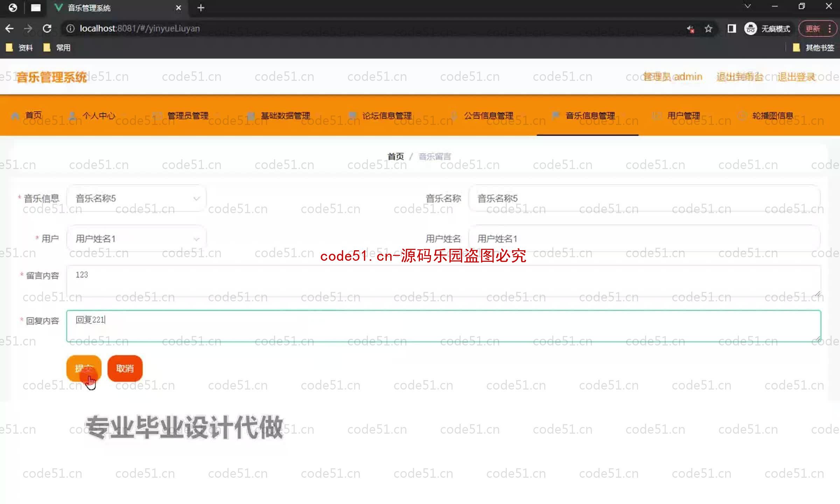Open the browser three-dot menu

(x=829, y=29)
